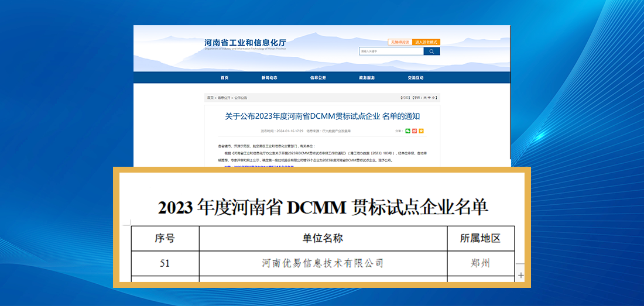Click the 郑州 region cell

pos(481,263)
